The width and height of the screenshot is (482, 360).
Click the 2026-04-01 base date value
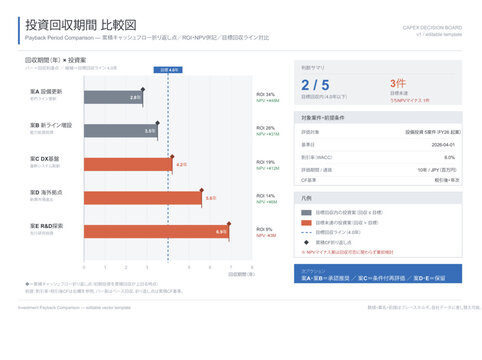point(443,145)
